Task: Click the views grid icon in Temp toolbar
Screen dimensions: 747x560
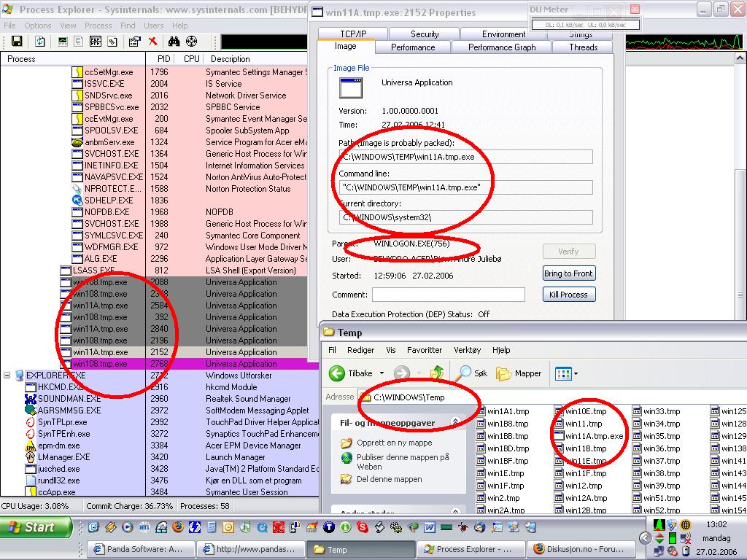Action: click(563, 374)
